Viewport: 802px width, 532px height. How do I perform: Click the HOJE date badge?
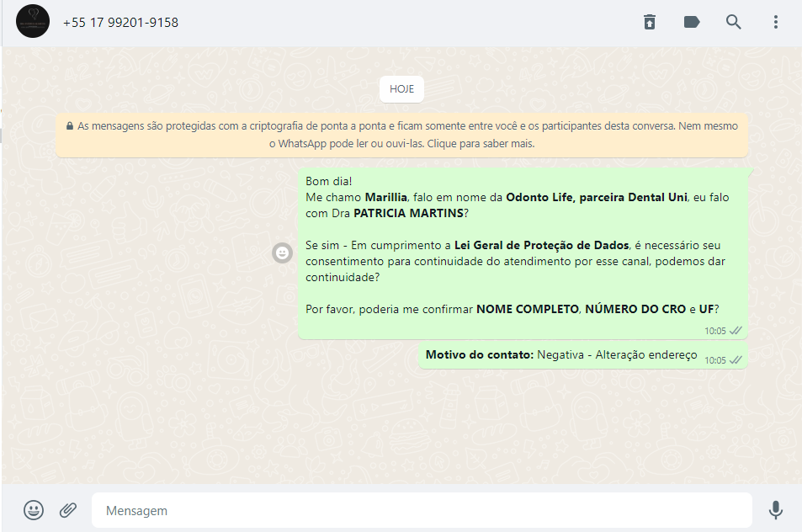pos(401,89)
